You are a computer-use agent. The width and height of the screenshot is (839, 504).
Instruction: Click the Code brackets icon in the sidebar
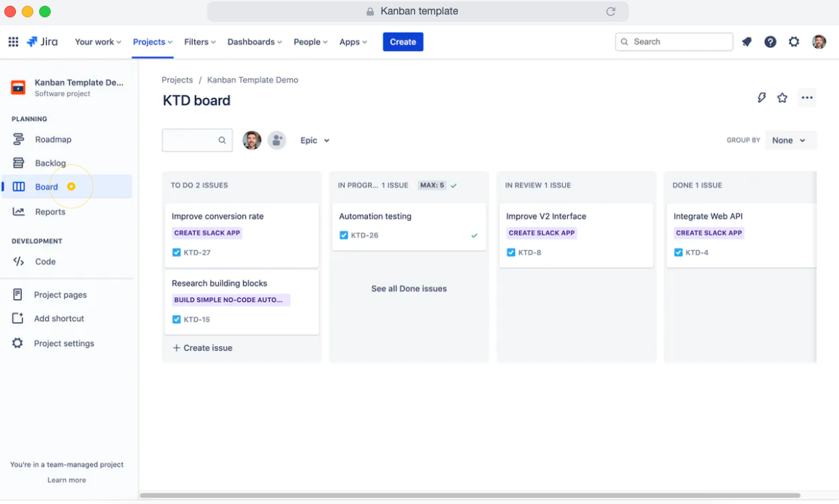pos(18,261)
